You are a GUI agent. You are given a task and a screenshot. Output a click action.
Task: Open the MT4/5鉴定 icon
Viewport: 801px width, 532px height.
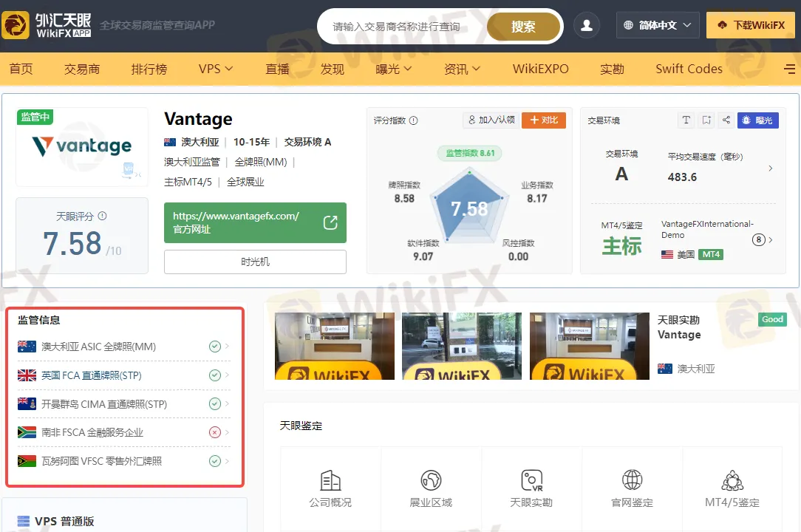pos(732,480)
